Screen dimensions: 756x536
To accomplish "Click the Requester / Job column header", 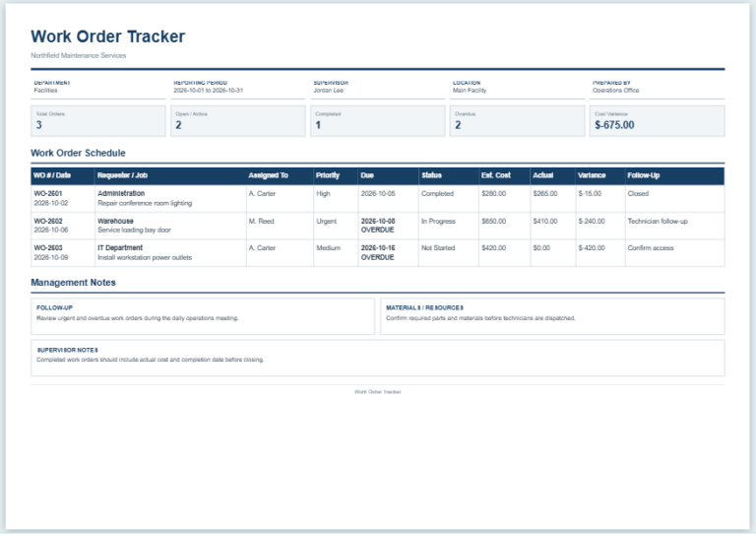I will [x=122, y=175].
